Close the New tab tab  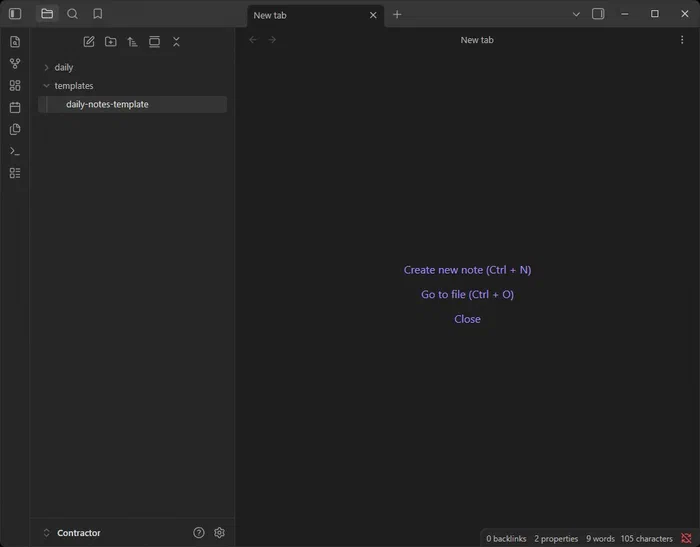373,15
